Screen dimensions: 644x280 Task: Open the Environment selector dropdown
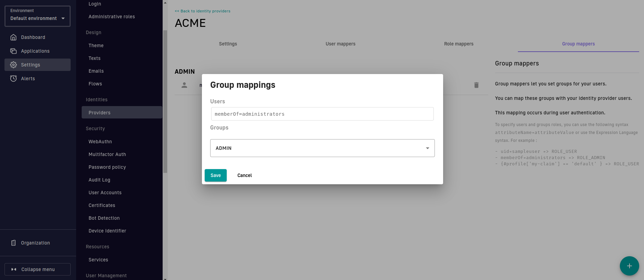[38, 16]
